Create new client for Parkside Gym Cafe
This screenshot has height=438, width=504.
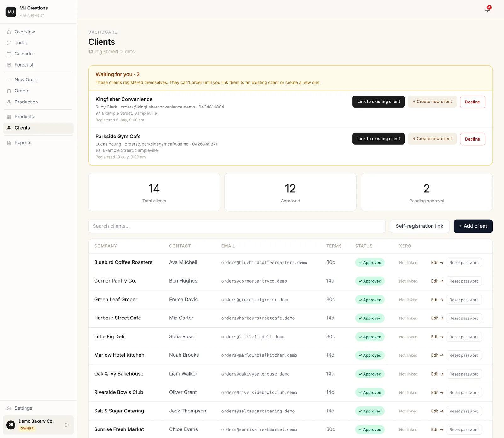click(432, 139)
